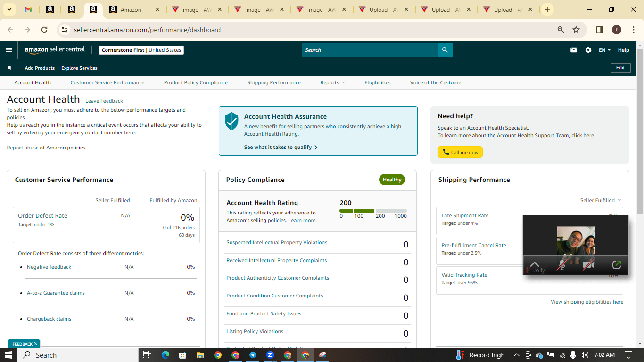The height and width of the screenshot is (362, 644).
Task: Click the share screen icon in the meeting overlay
Action: (616, 265)
